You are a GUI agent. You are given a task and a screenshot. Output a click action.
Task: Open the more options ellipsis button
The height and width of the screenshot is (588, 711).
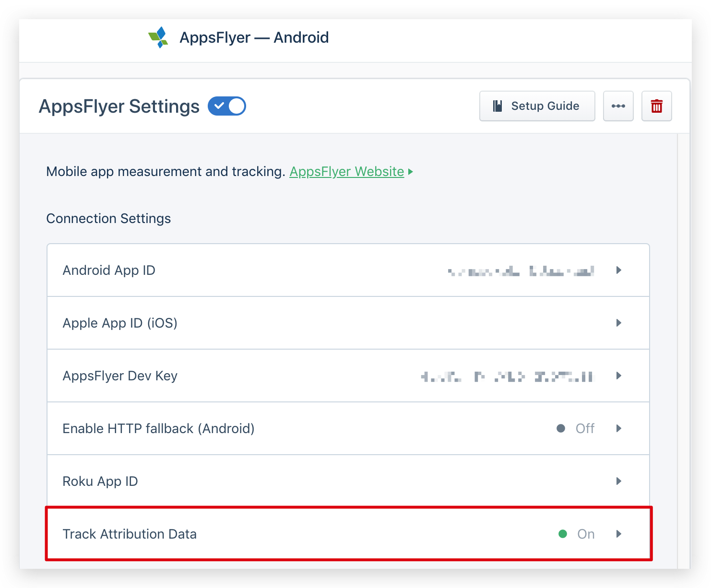pos(618,106)
